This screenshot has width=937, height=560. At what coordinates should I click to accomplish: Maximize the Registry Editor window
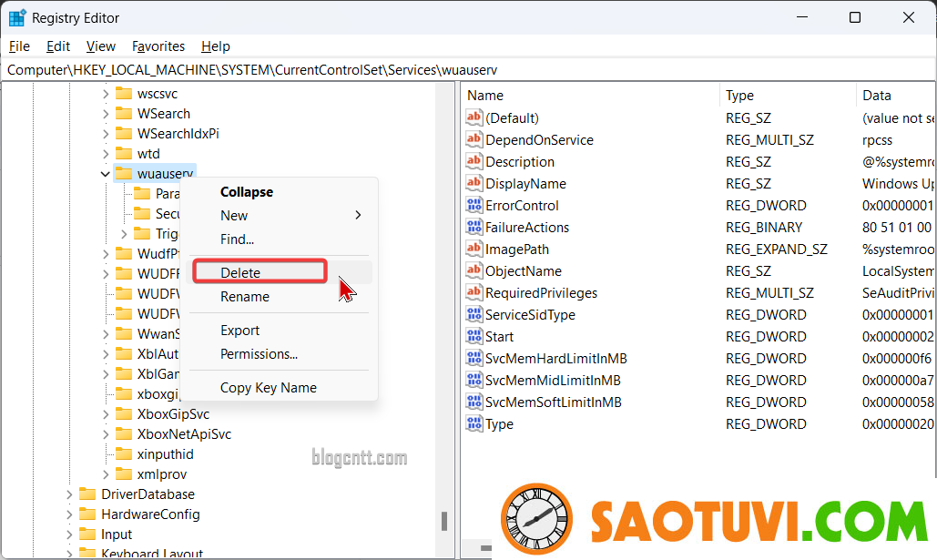coord(854,17)
